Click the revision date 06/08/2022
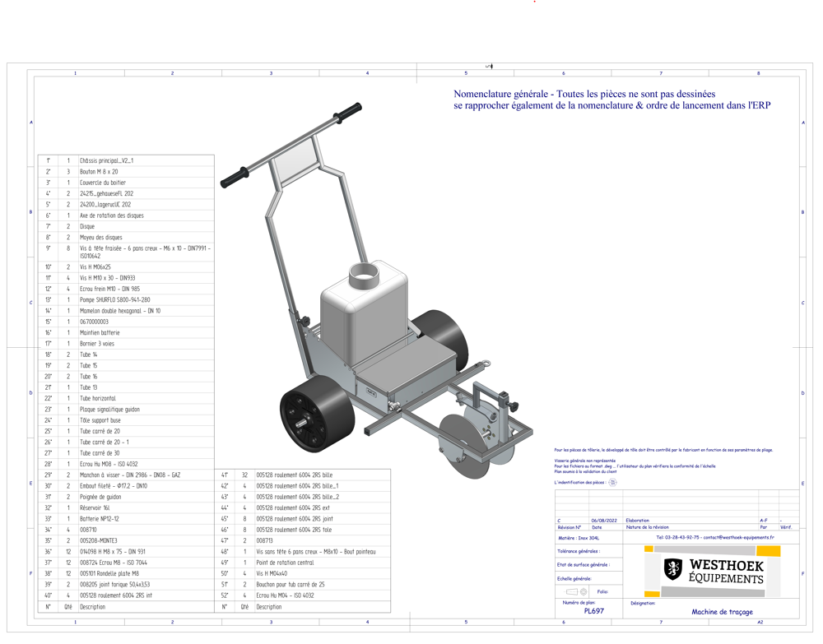The image size is (823, 644). 603,521
